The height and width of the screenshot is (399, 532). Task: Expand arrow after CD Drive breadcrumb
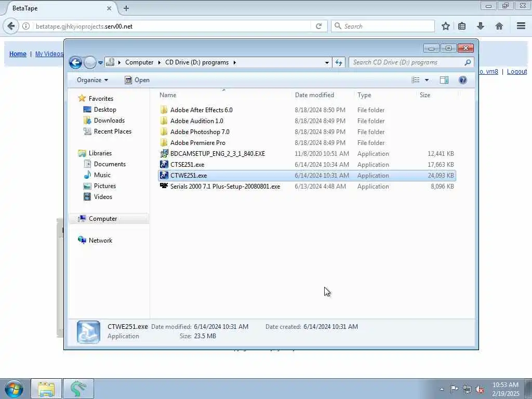click(x=234, y=62)
